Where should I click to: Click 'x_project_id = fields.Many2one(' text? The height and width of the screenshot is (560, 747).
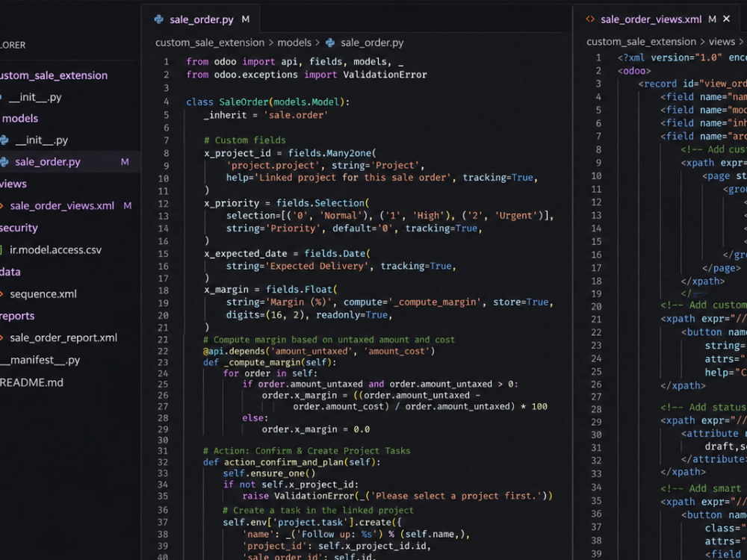click(x=290, y=153)
